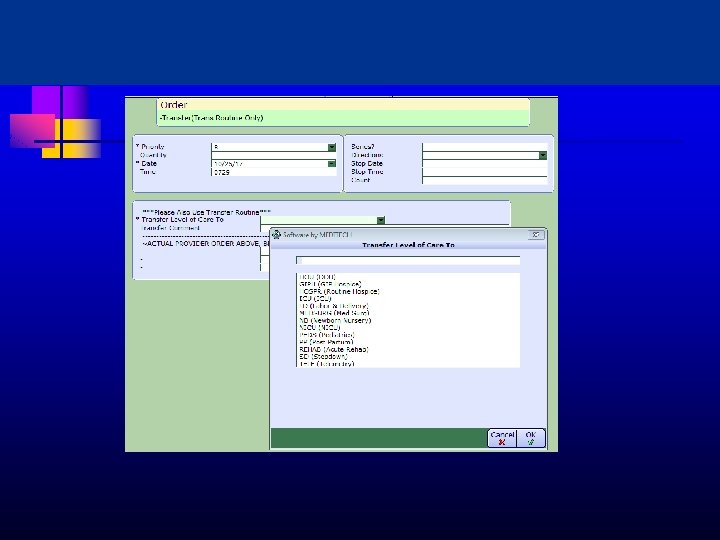Screen dimensions: 720x540
Task: Select LD (Labor & Delivery) in the list
Action: click(334, 306)
